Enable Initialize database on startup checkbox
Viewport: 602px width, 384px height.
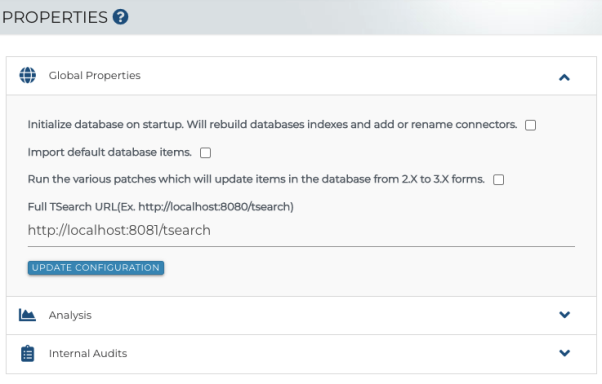click(x=531, y=125)
